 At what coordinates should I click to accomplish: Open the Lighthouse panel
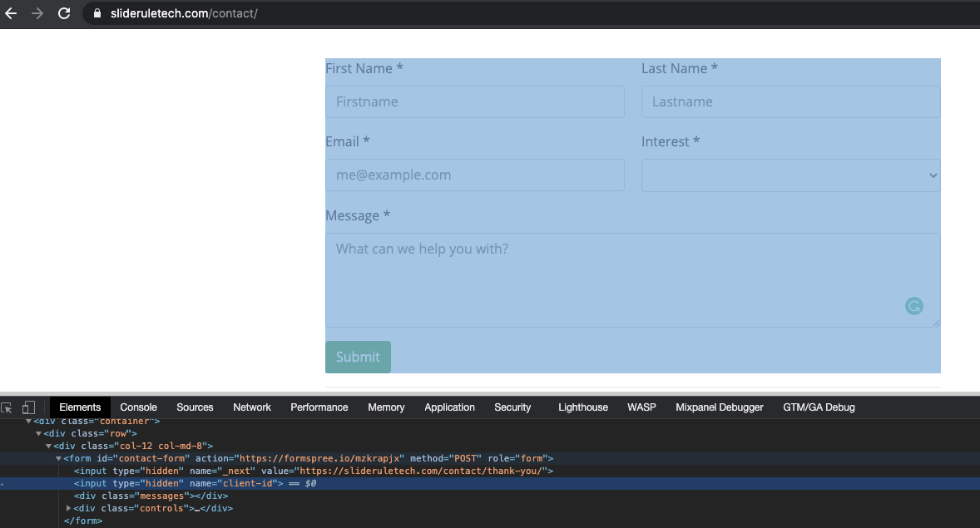tap(582, 407)
